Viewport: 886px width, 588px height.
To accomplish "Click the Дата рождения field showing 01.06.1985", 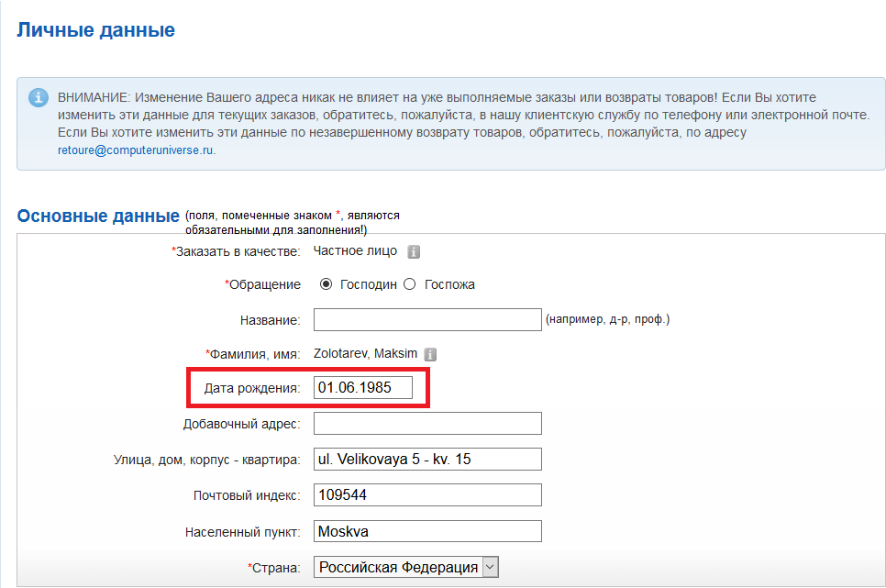I will (x=363, y=388).
